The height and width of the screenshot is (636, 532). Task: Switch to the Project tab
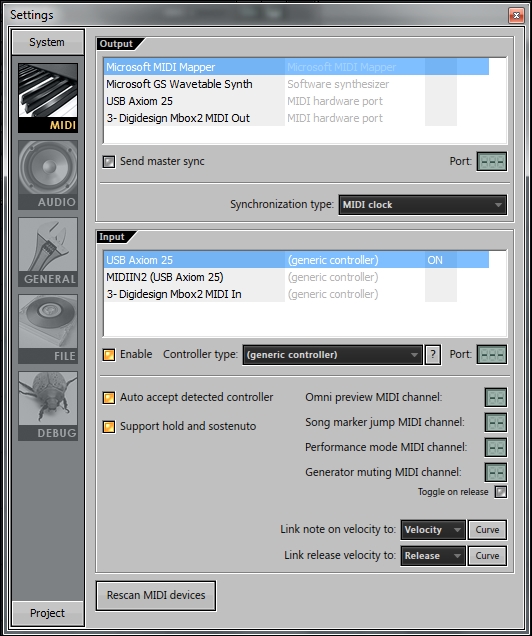coord(47,613)
